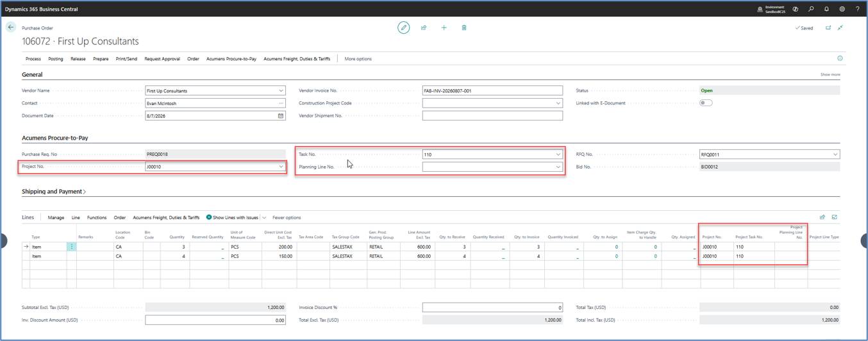868x341 pixels.
Task: Click the edit pencil icon
Action: [x=403, y=28]
